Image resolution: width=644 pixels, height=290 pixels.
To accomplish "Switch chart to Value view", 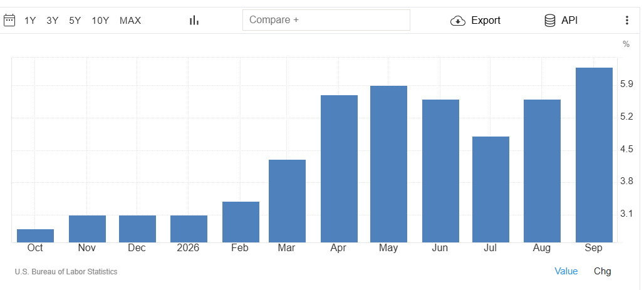I will pyautogui.click(x=566, y=271).
